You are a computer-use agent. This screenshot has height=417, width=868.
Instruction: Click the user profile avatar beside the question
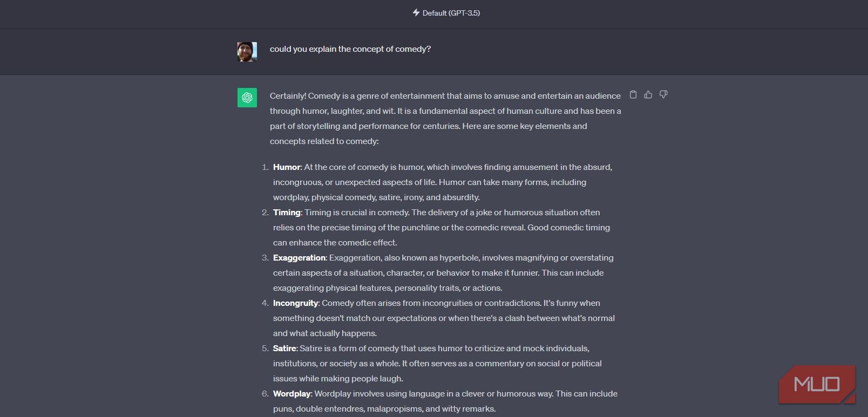[x=247, y=51]
